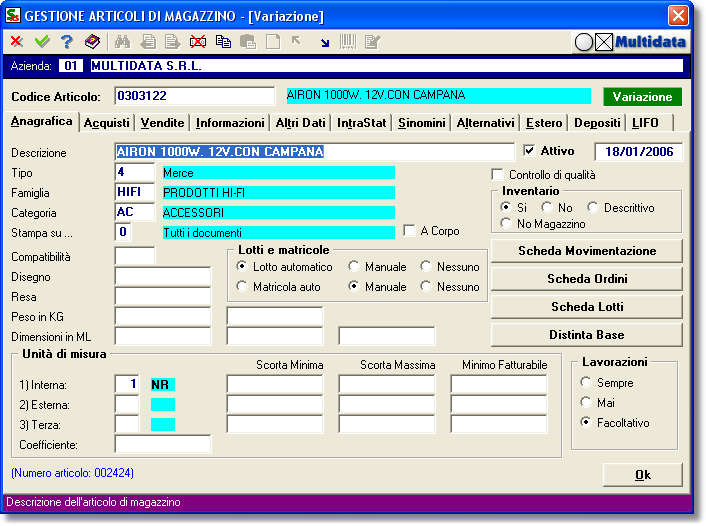Open the Altri Dati tab
Image resolution: width=706 pixels, height=526 pixels.
click(300, 123)
